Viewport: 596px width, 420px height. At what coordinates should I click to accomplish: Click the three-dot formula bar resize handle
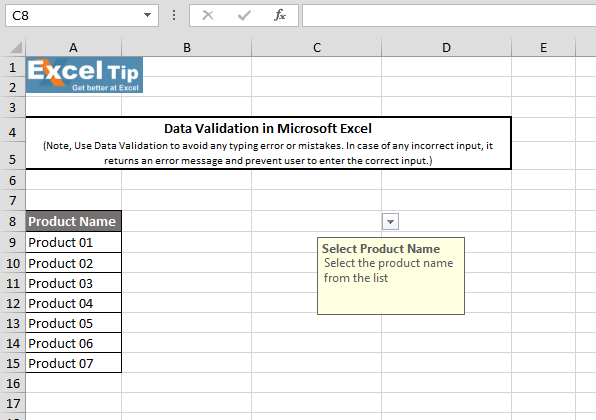174,16
